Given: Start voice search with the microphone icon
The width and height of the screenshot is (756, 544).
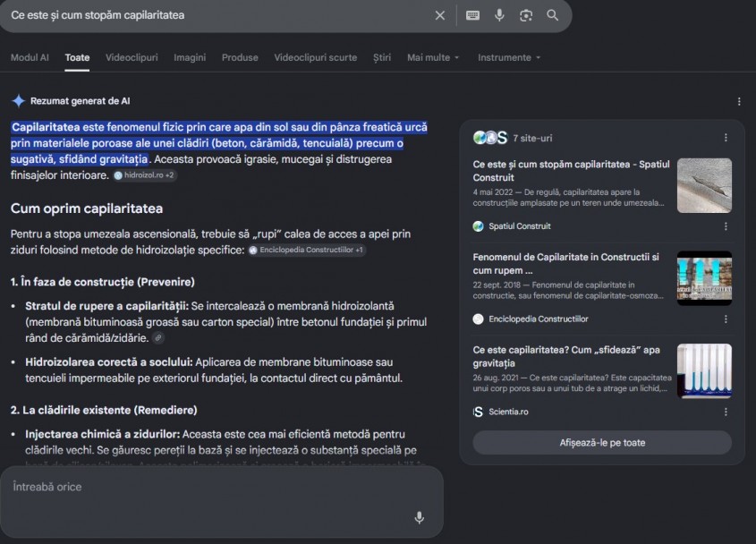Looking at the screenshot, I should (499, 15).
